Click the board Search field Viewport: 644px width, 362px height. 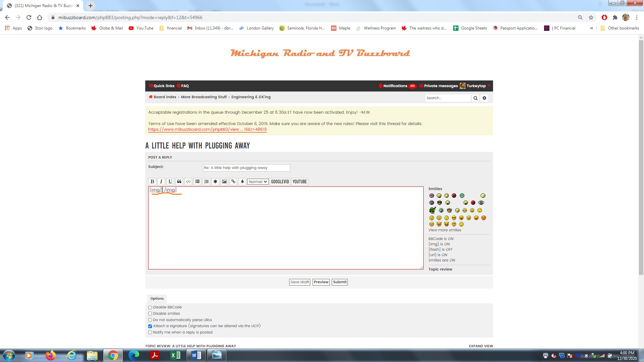point(447,98)
